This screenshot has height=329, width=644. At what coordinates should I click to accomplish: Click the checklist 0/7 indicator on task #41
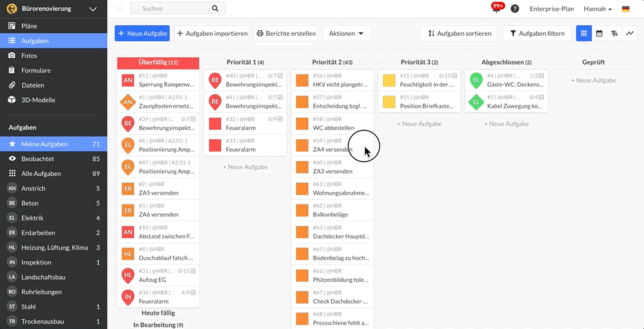[275, 97]
